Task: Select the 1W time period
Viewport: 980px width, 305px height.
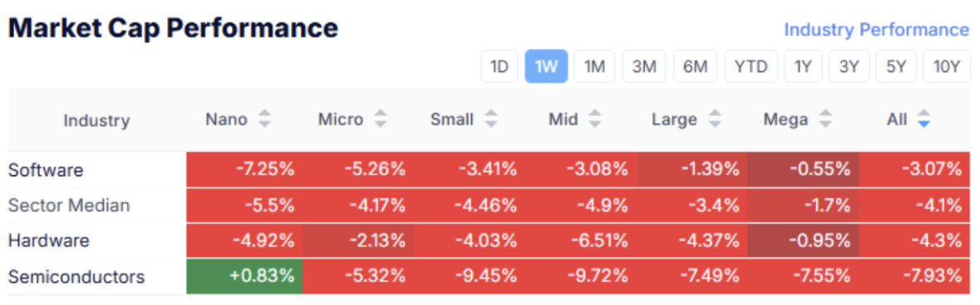Action: [546, 66]
